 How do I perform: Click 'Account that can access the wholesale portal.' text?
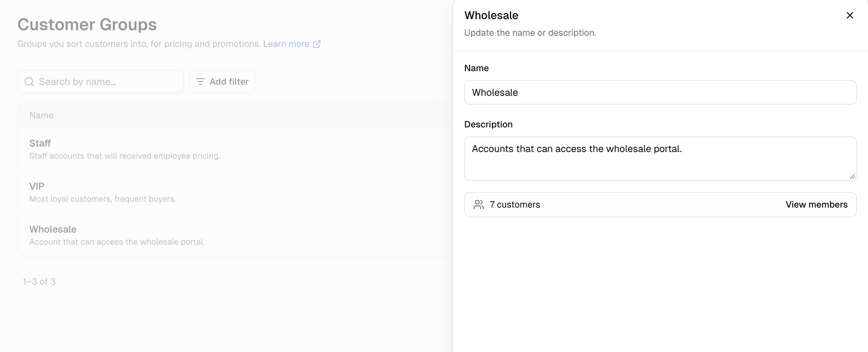point(117,242)
